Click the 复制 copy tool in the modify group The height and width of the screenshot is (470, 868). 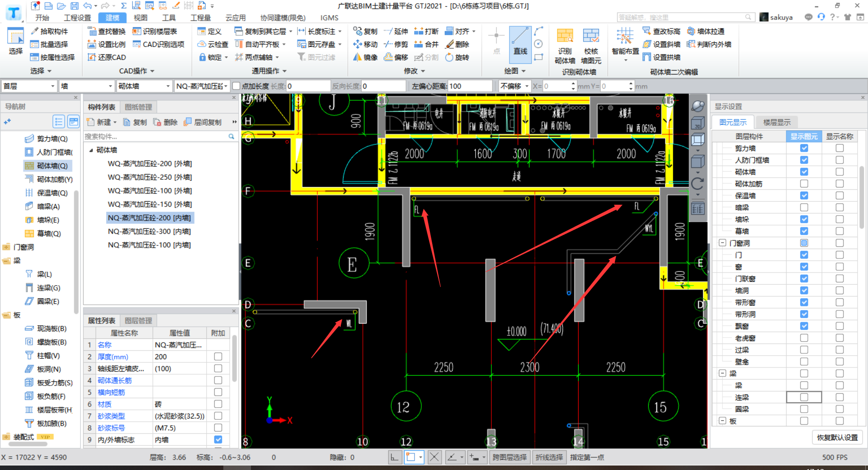pos(365,31)
